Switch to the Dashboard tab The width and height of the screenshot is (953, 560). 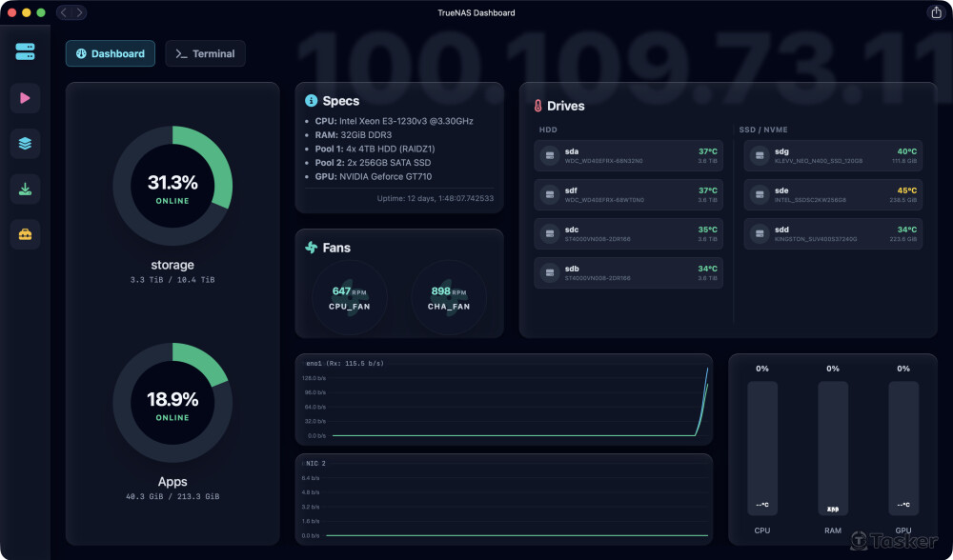(110, 53)
